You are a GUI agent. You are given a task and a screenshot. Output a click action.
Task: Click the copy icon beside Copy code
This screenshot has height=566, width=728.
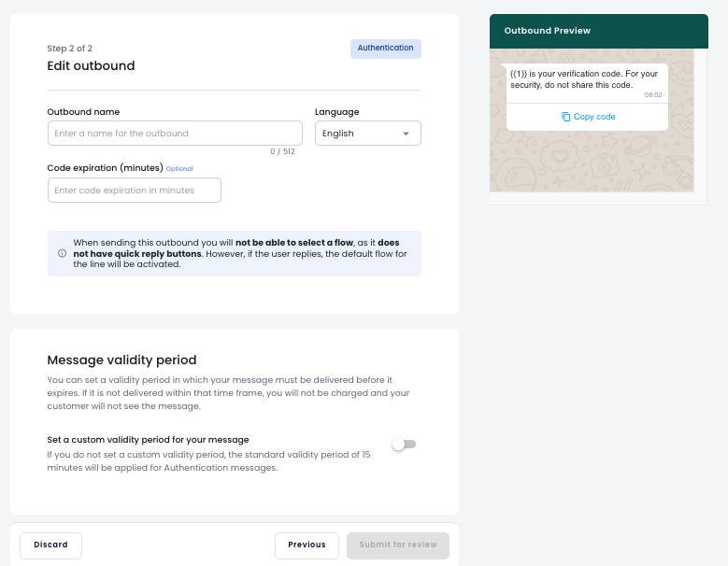pos(566,117)
